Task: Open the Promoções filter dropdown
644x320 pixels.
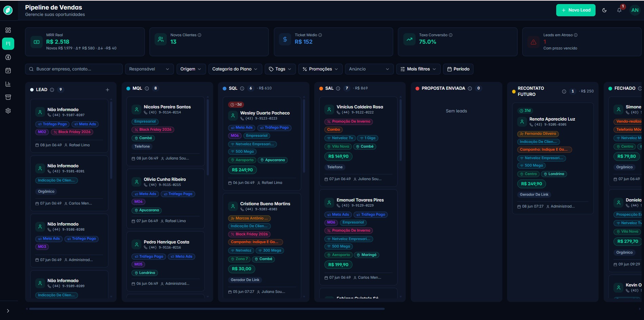Action: (320, 69)
